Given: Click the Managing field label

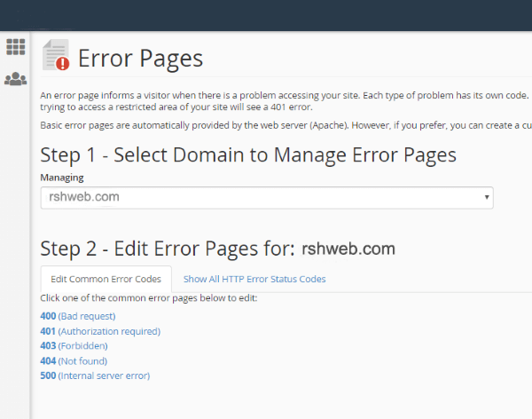Looking at the screenshot, I should point(62,178).
